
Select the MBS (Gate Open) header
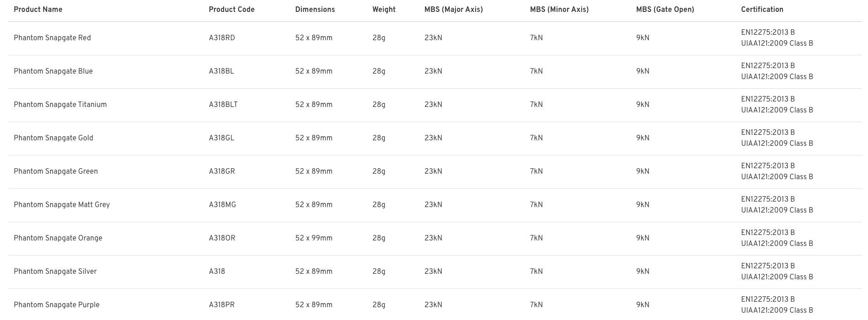click(664, 10)
